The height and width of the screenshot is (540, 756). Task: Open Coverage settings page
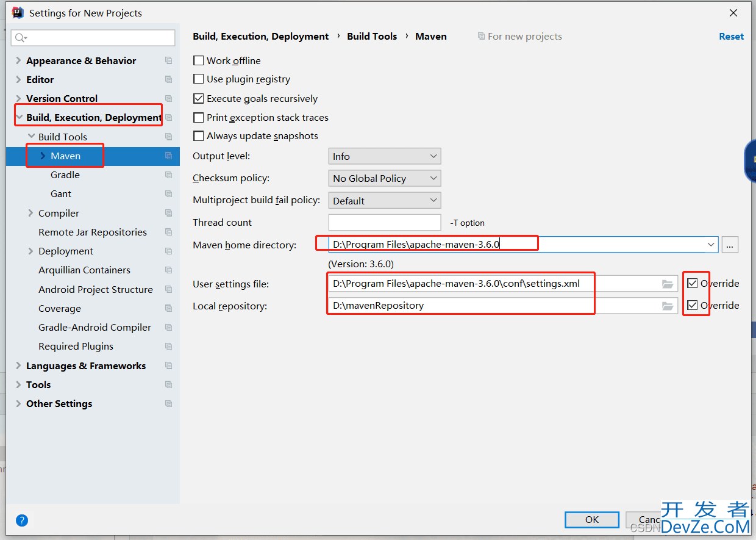tap(60, 309)
